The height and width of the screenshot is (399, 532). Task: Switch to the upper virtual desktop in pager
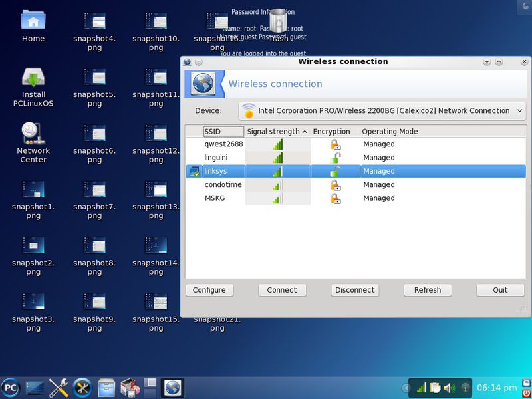(150, 383)
